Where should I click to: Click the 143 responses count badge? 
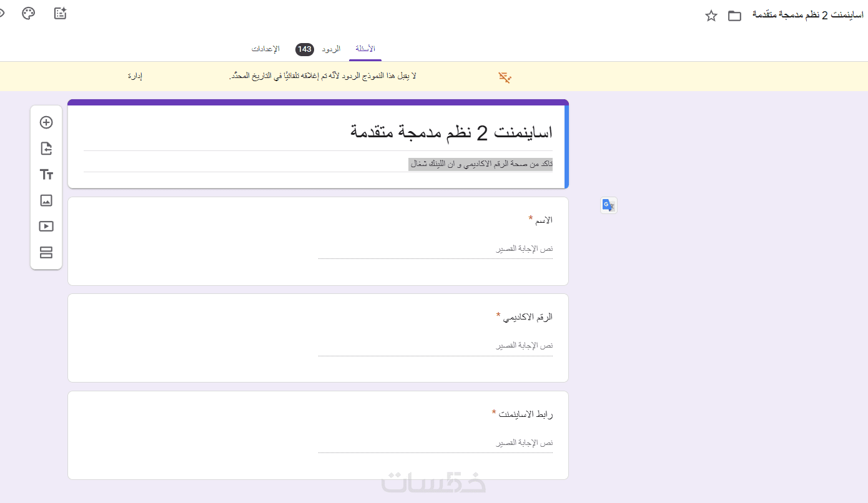[x=304, y=49]
